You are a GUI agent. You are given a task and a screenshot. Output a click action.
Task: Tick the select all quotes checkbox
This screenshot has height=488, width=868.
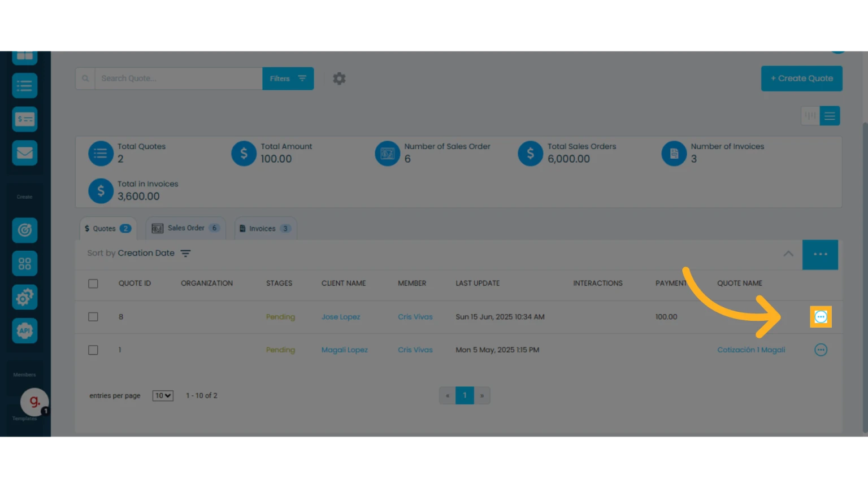pos(93,284)
